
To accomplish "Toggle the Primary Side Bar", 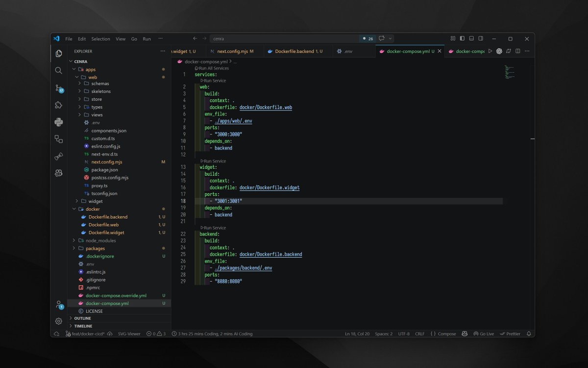I will pos(462,39).
